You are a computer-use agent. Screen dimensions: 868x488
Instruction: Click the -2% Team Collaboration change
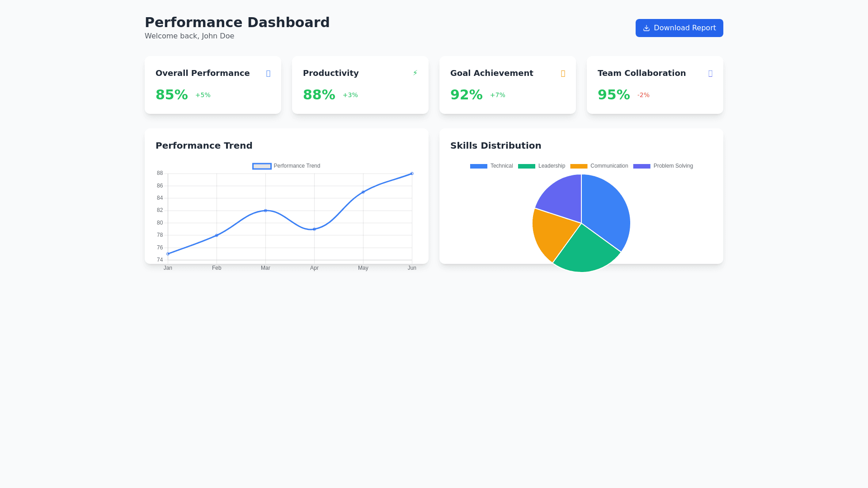[643, 95]
